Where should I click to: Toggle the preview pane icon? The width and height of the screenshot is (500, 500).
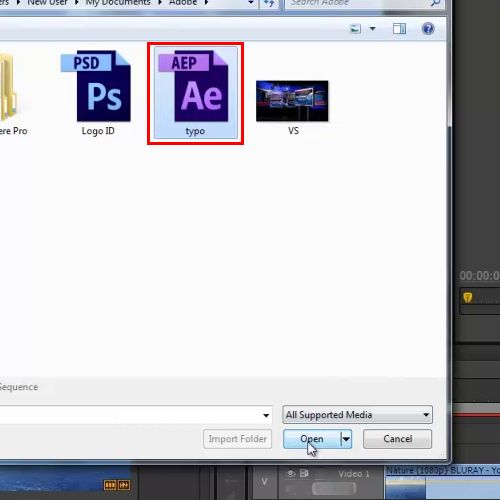pyautogui.click(x=399, y=29)
